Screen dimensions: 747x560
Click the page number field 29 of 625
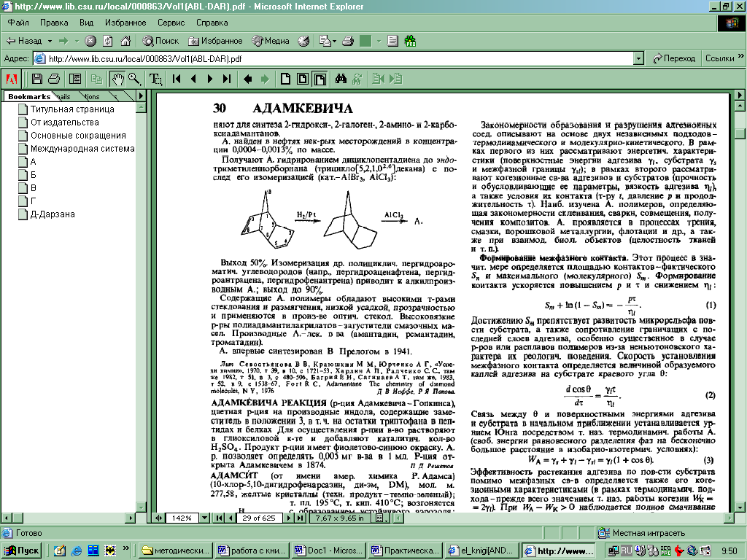pos(259,518)
